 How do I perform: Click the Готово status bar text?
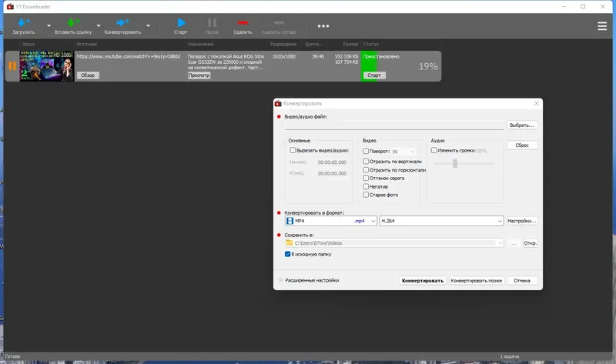tap(12, 356)
